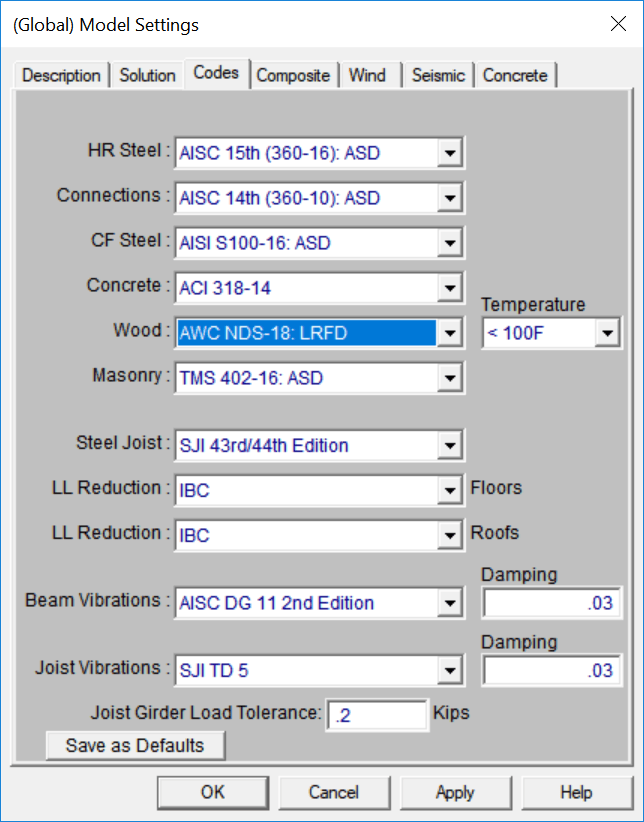644x822 pixels.
Task: Expand the Connections code dropdown
Action: coord(449,198)
